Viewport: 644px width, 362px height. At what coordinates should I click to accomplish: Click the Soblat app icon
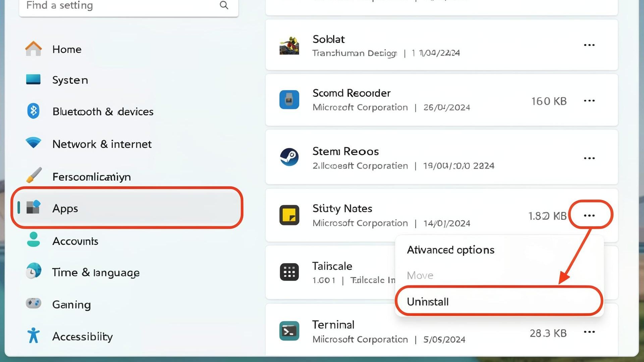click(289, 45)
